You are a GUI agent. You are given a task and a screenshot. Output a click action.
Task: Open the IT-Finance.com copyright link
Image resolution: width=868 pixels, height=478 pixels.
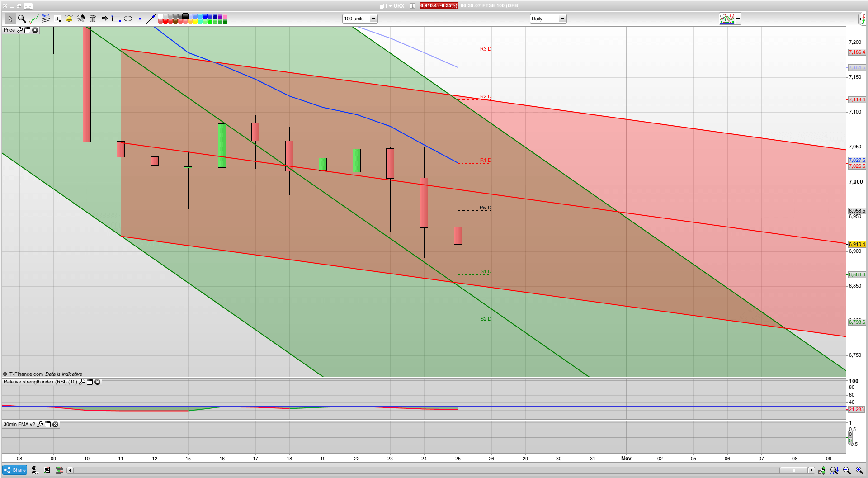tap(25, 374)
